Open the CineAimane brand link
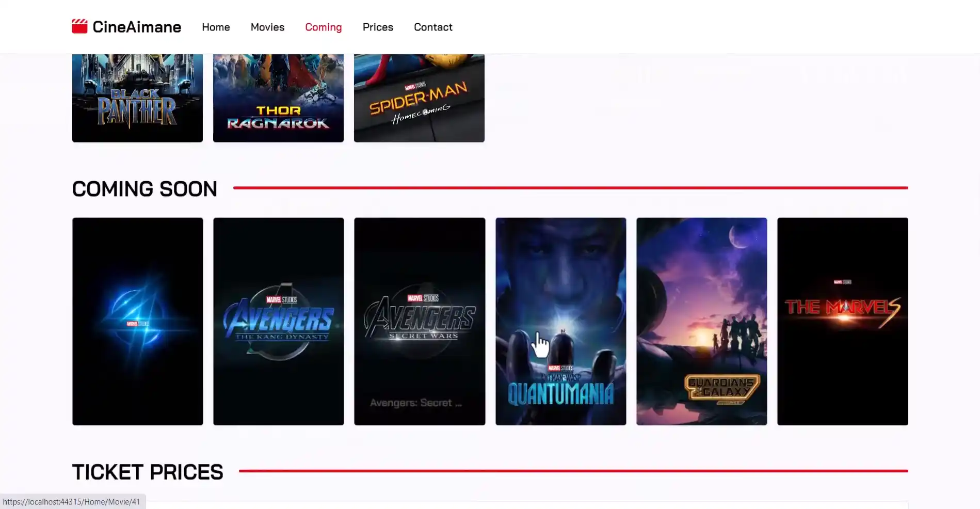980x509 pixels. click(x=126, y=27)
